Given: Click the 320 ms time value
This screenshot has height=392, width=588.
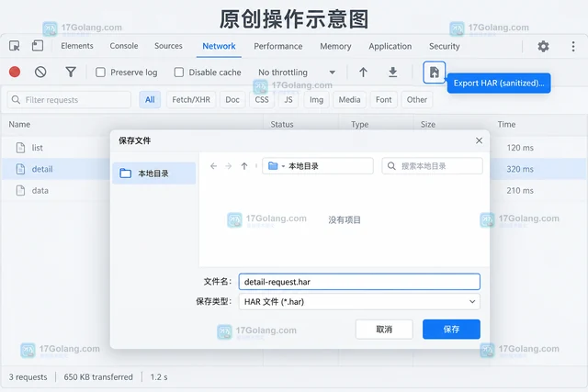Looking at the screenshot, I should coord(520,169).
